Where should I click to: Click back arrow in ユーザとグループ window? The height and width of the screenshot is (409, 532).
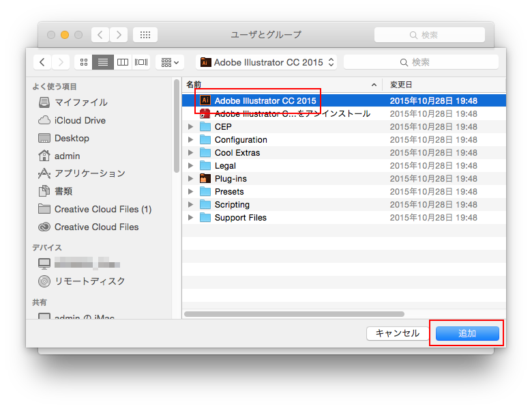click(100, 35)
